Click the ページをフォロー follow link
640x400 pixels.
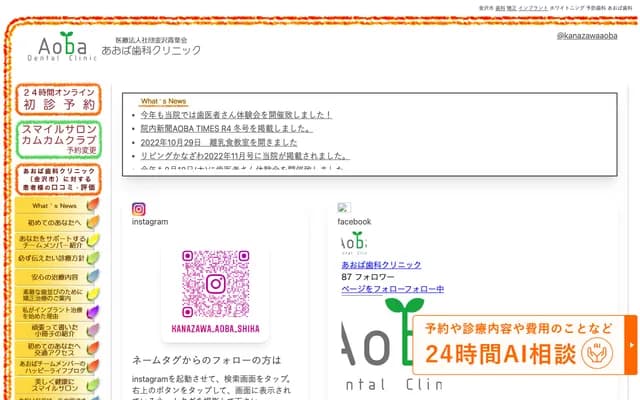click(393, 289)
